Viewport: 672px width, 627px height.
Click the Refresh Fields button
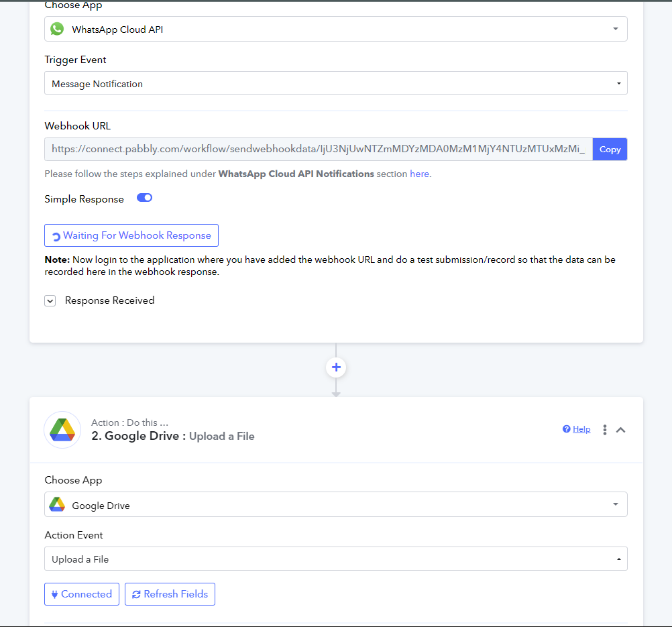[x=170, y=594]
